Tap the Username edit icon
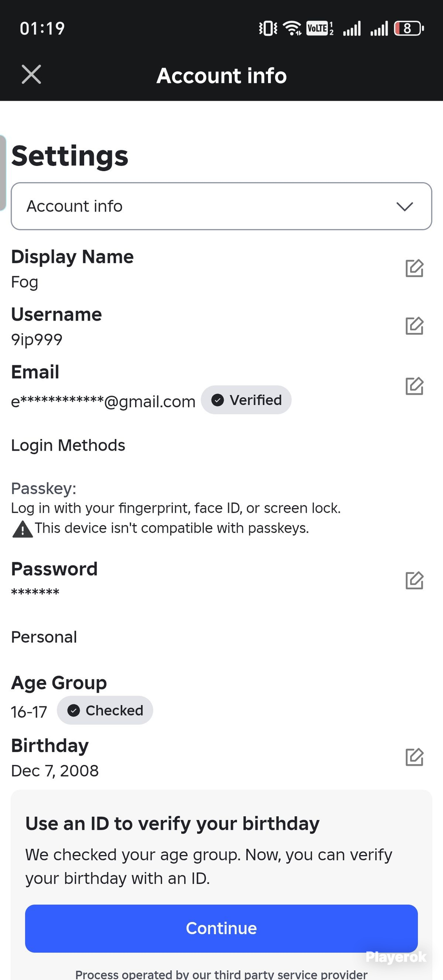Viewport: 443px width, 980px height. click(x=414, y=326)
